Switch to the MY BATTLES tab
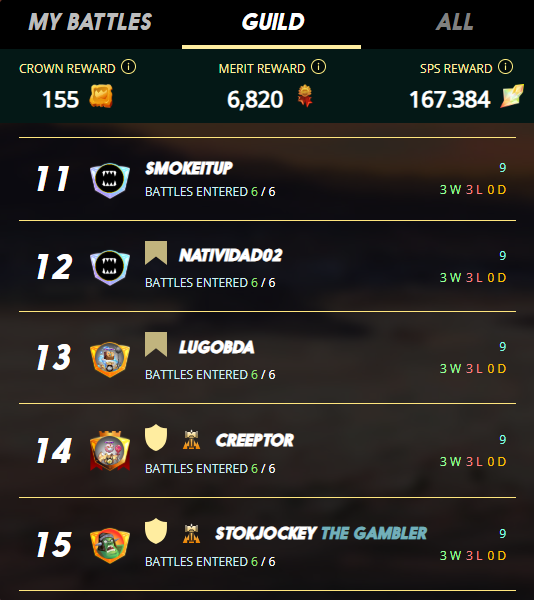This screenshot has width=534, height=600. tap(90, 22)
